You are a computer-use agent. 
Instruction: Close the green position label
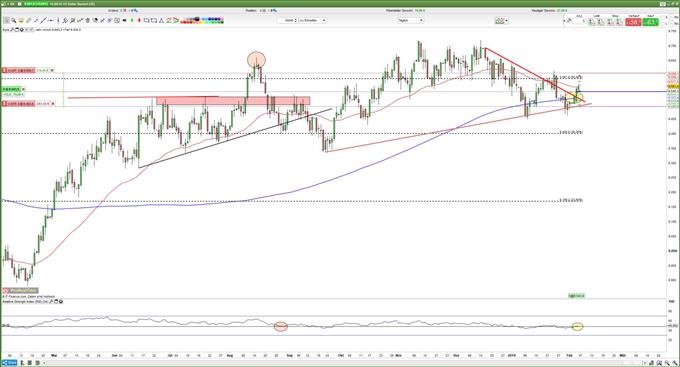tap(23, 89)
